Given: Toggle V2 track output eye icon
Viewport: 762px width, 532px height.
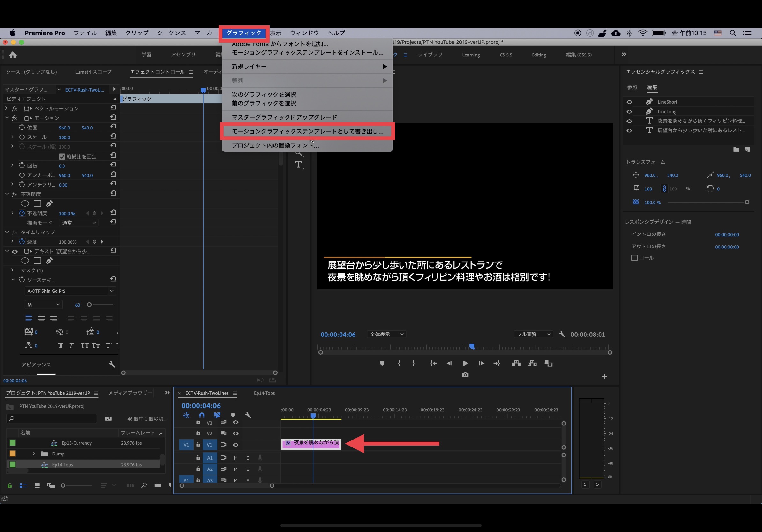Looking at the screenshot, I should tap(235, 433).
